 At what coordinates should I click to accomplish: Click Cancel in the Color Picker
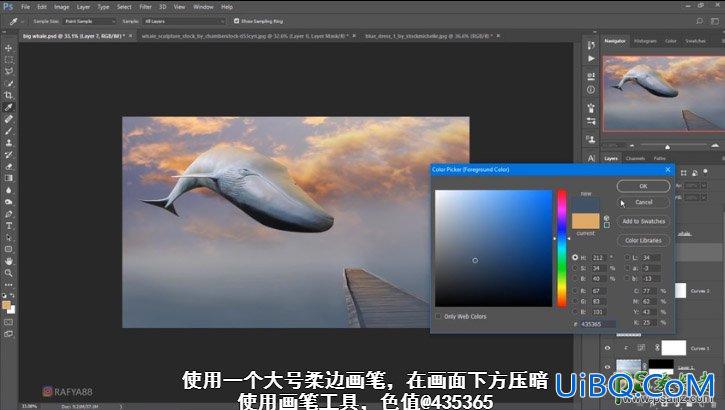[x=643, y=202]
